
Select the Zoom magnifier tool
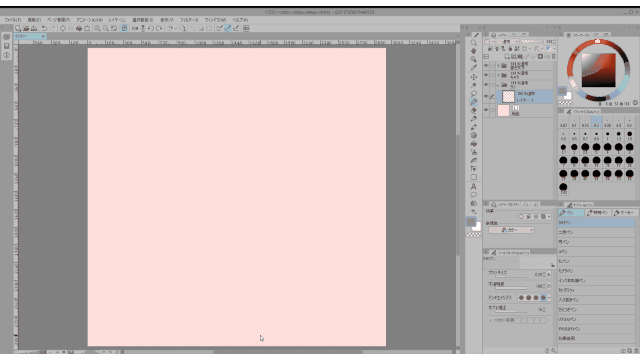pos(473,43)
